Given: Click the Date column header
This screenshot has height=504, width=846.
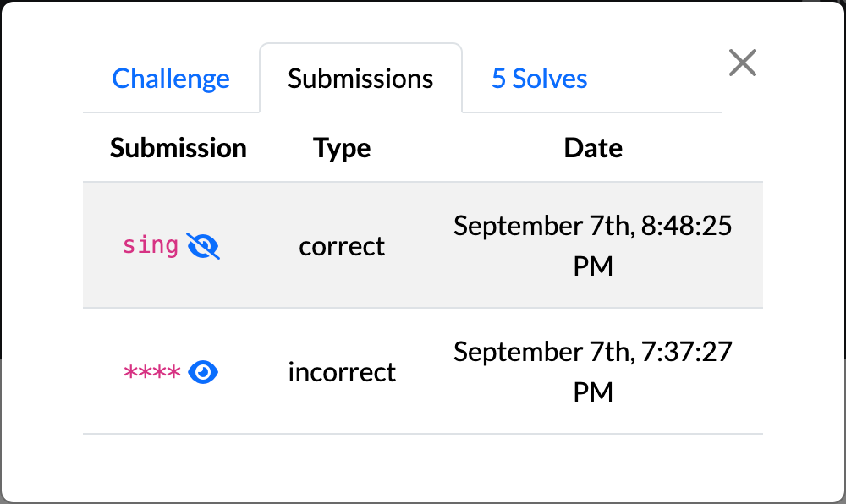Looking at the screenshot, I should click(593, 148).
